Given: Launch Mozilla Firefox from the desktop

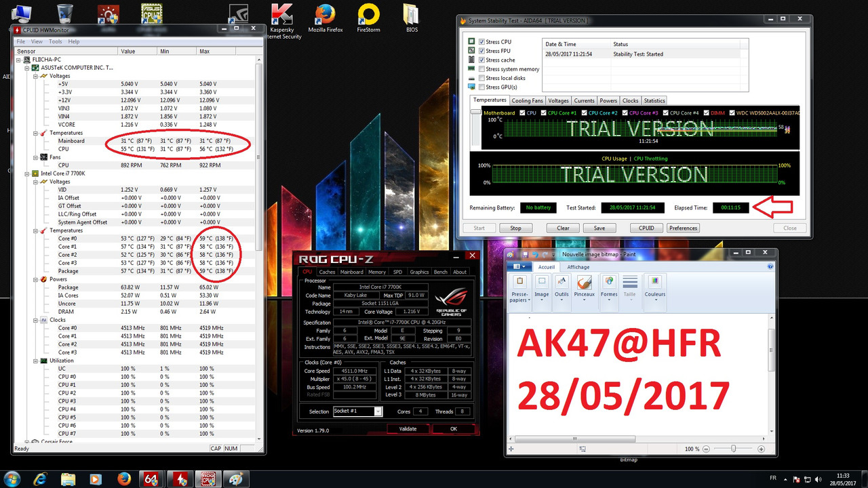Looking at the screenshot, I should pyautogui.click(x=324, y=15).
